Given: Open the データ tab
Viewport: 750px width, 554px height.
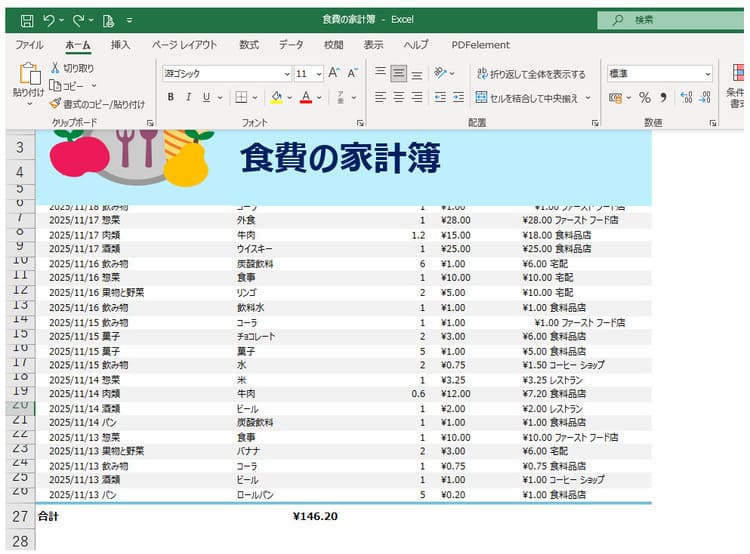Looking at the screenshot, I should coord(291,45).
